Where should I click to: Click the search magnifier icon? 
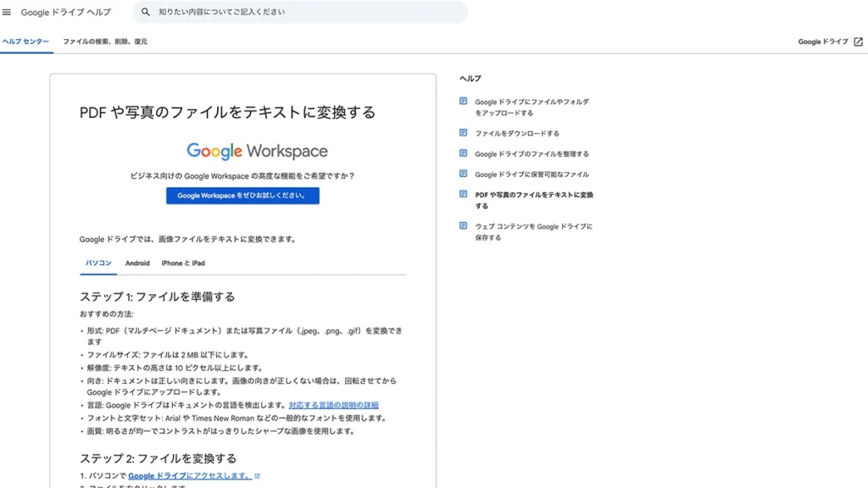tap(145, 12)
